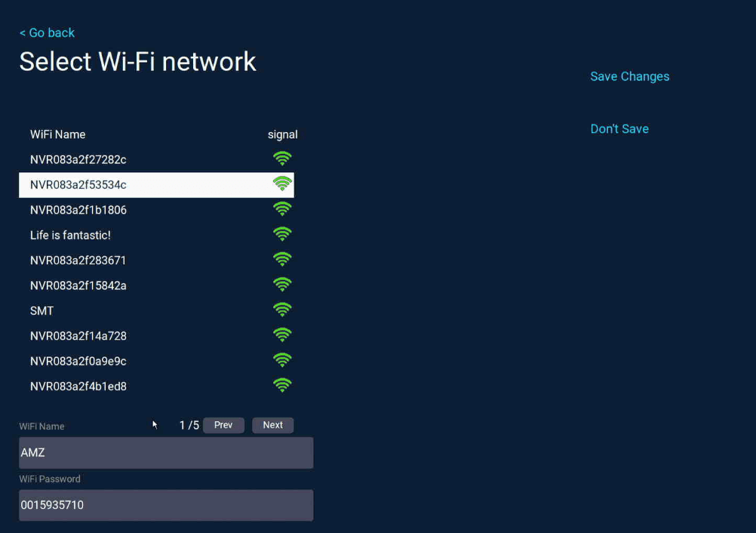The height and width of the screenshot is (533, 756).
Task: Go to the next page of networks
Action: pyautogui.click(x=272, y=426)
